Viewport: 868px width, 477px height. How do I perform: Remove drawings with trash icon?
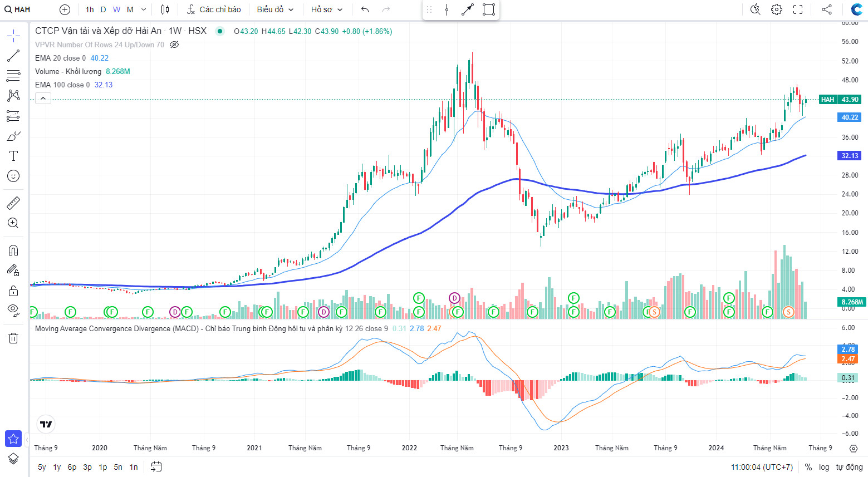click(x=13, y=338)
